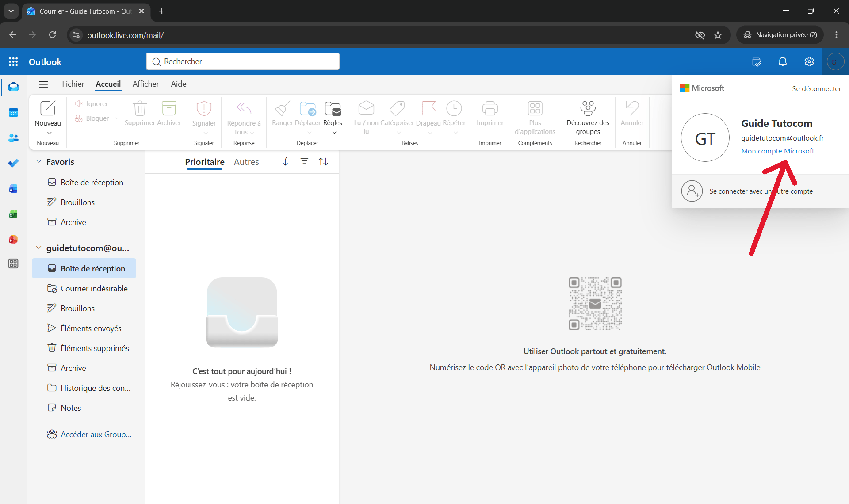
Task: Bookmark this page with the star icon
Action: coord(718,35)
